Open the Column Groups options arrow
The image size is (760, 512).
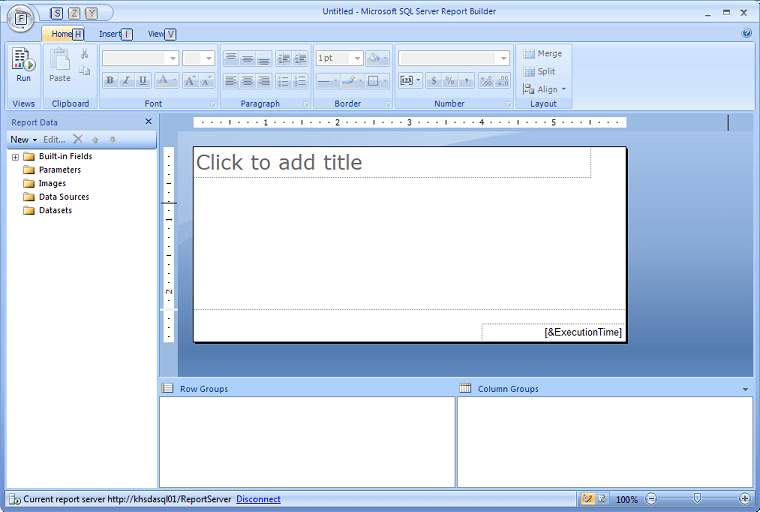(745, 389)
